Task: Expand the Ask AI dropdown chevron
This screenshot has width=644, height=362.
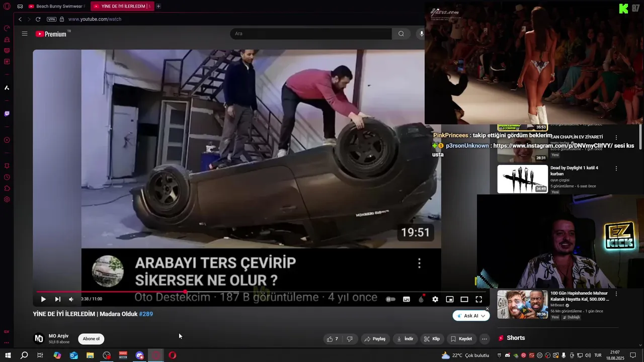Action: tap(483, 316)
